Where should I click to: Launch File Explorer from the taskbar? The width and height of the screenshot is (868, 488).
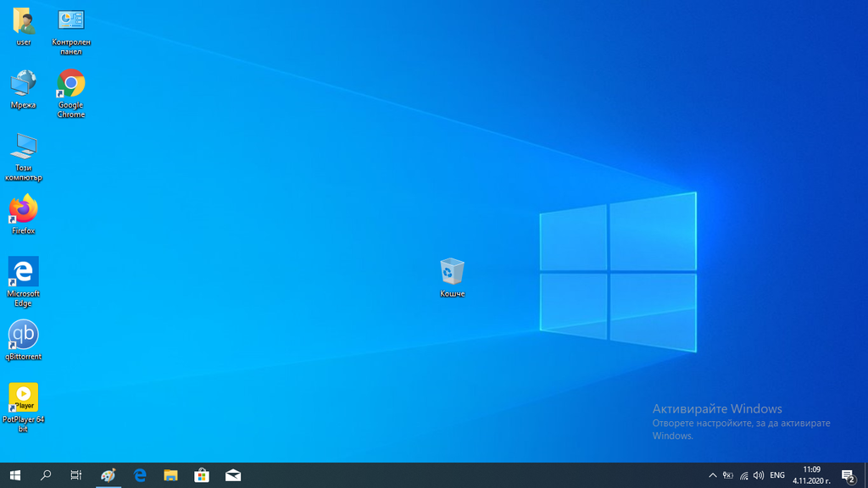(x=170, y=475)
